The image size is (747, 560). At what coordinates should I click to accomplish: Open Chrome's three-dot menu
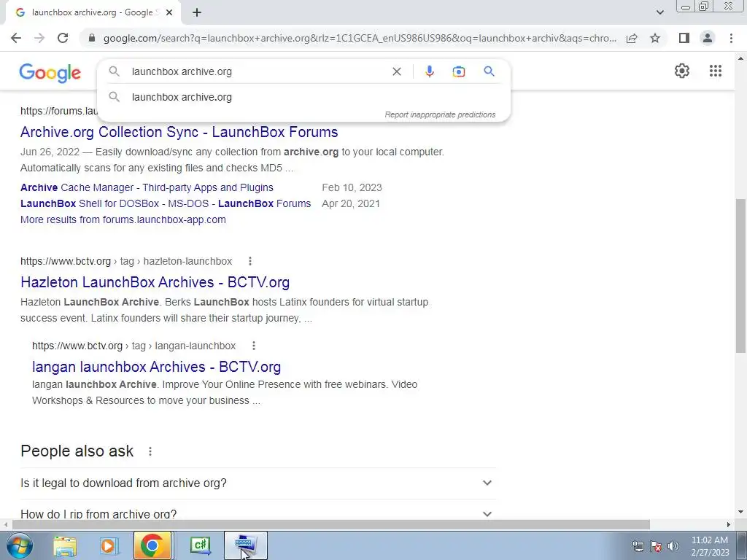731,38
